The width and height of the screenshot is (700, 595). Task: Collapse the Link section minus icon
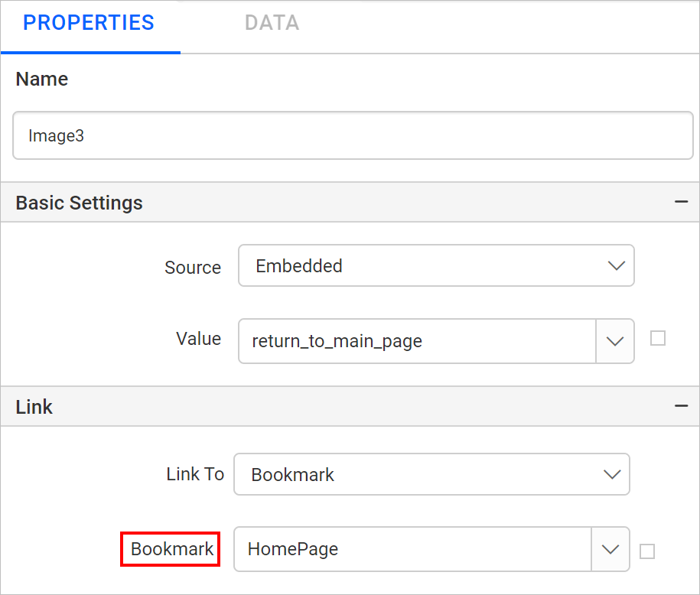681,406
